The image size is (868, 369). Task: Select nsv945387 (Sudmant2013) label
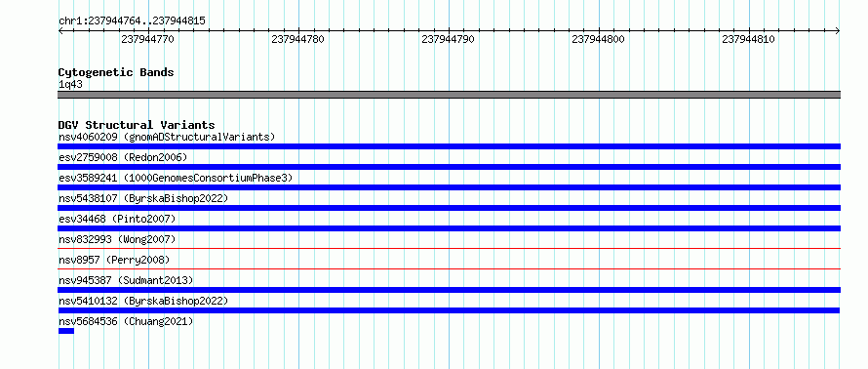[x=126, y=280]
